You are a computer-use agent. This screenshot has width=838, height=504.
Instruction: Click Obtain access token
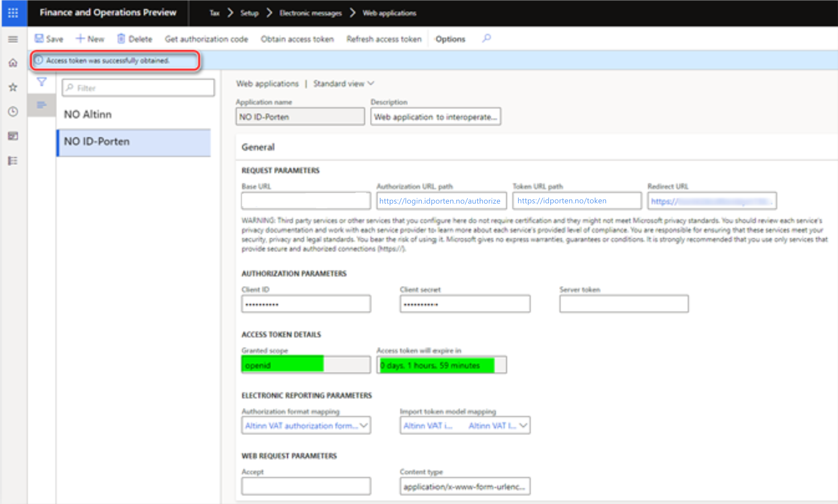coord(297,39)
